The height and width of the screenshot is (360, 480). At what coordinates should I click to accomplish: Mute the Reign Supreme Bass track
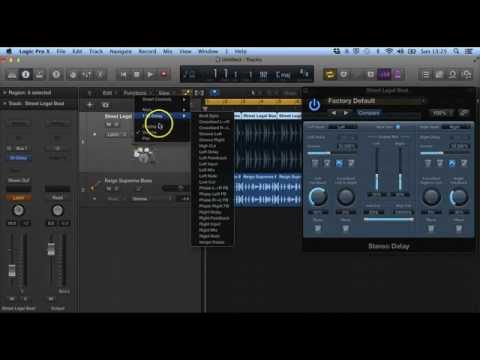point(108,189)
